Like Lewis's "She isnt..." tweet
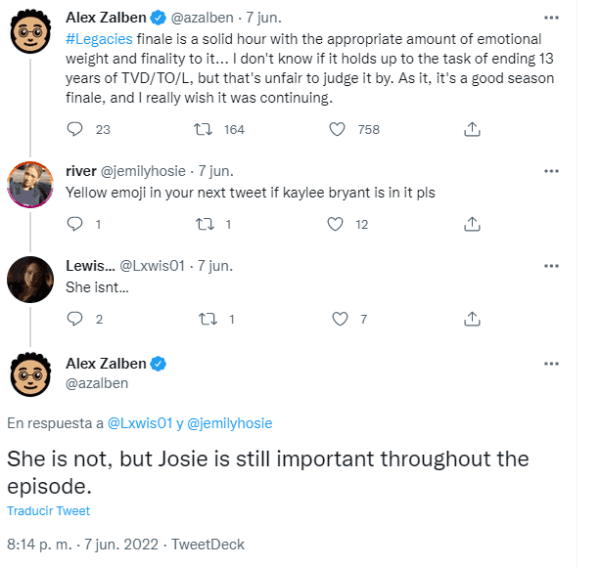Screen dimensions: 600x568 [341, 320]
